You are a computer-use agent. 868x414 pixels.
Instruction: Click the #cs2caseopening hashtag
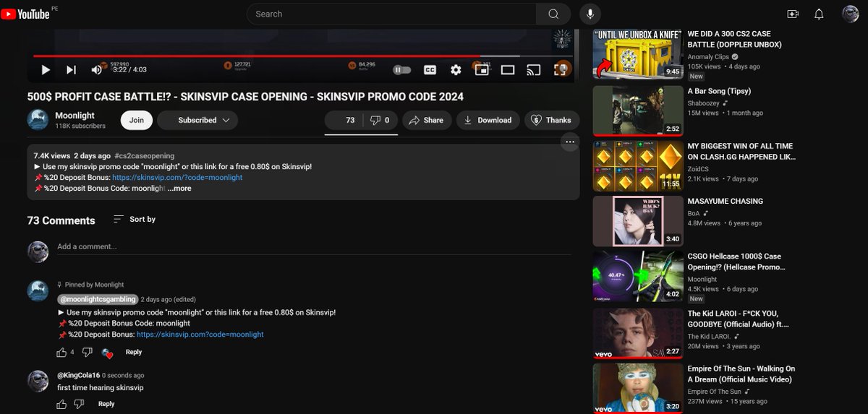tap(144, 155)
